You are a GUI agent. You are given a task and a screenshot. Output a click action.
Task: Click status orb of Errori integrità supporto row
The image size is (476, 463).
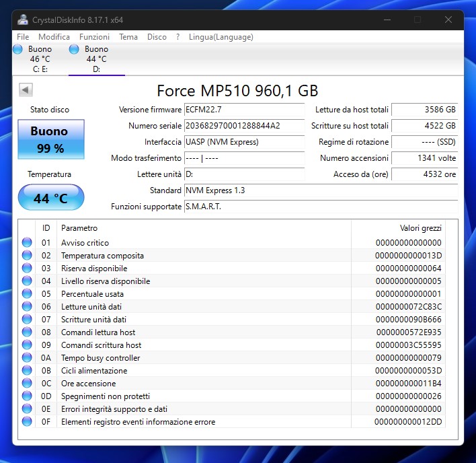[27, 408]
